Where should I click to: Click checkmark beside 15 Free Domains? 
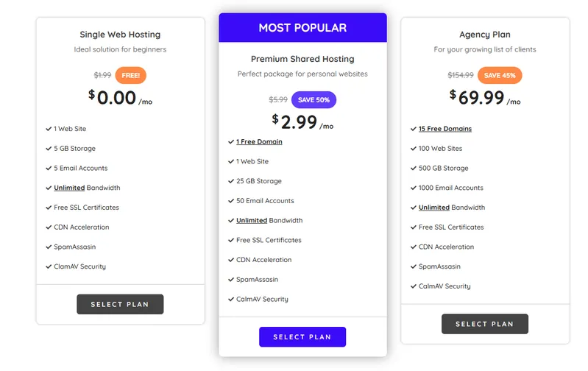(414, 129)
